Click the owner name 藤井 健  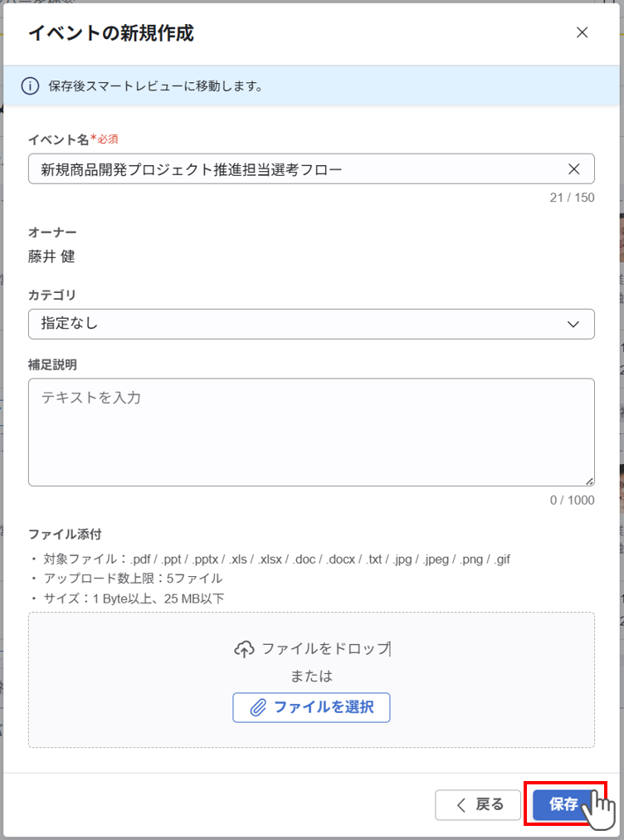click(51, 256)
